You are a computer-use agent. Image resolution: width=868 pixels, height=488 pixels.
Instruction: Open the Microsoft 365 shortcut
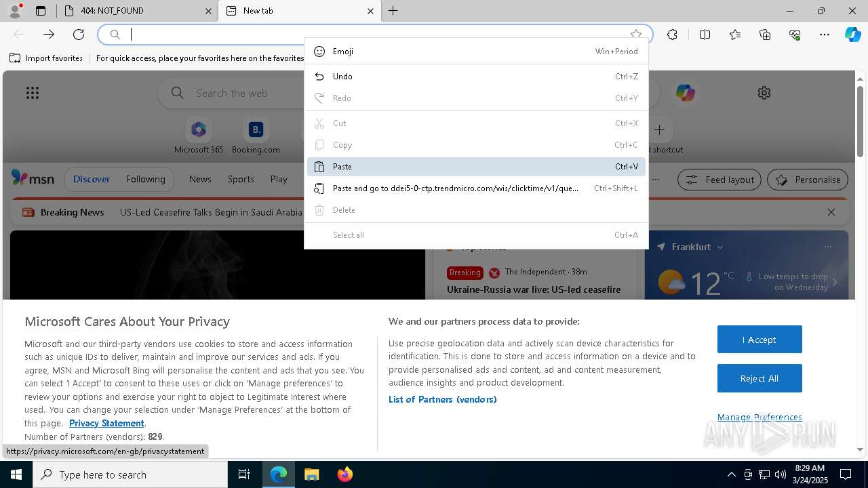pos(198,136)
